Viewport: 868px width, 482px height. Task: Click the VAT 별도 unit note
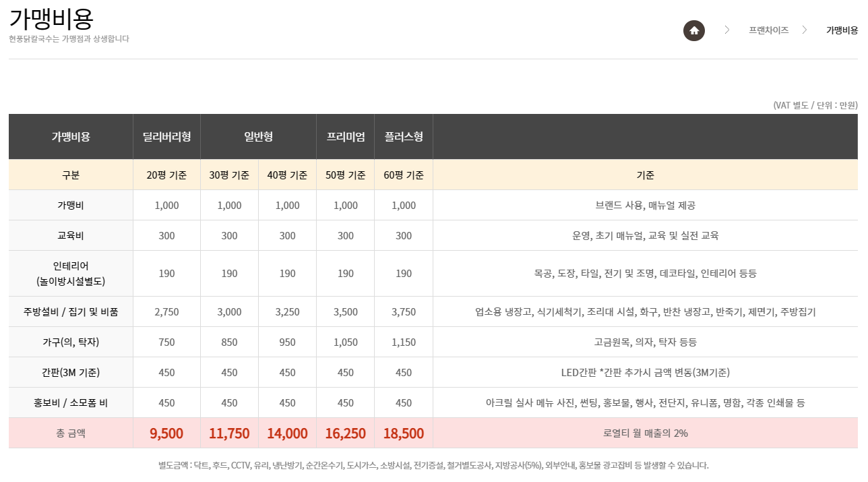[x=815, y=105]
